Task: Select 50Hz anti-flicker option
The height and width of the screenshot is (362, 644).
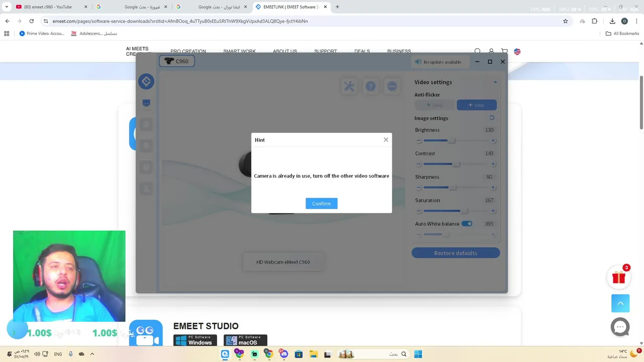Action: [x=435, y=105]
